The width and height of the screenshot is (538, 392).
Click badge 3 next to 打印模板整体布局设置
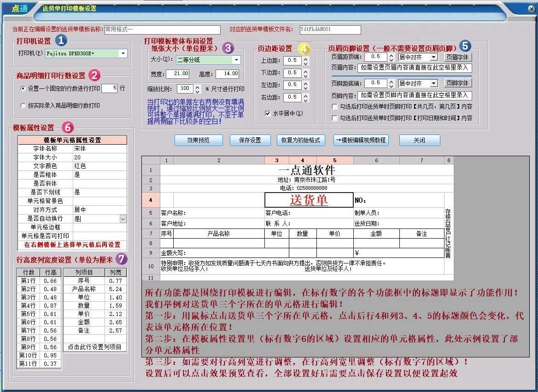[x=227, y=47]
